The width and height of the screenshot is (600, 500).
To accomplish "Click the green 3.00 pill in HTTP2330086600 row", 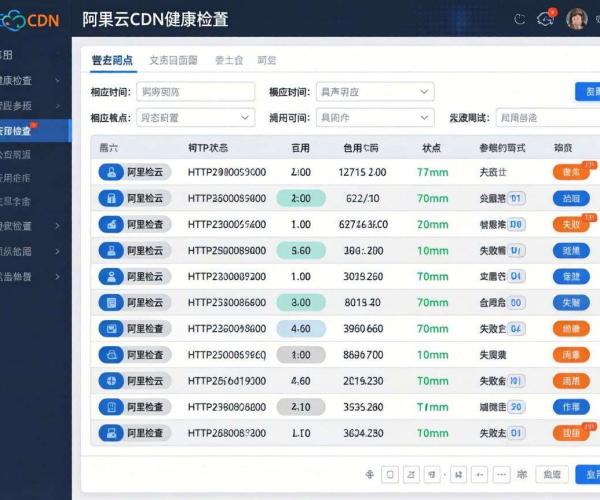I will [301, 303].
